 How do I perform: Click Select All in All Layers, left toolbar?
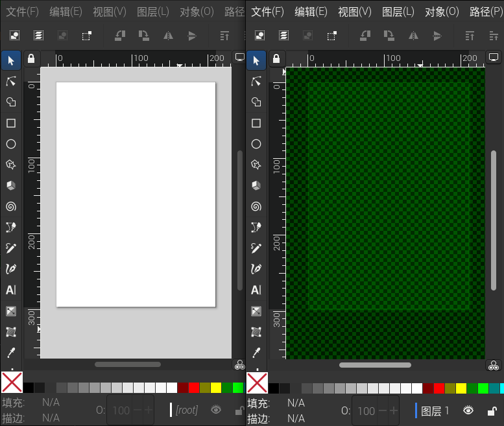pyautogui.click(x=38, y=36)
